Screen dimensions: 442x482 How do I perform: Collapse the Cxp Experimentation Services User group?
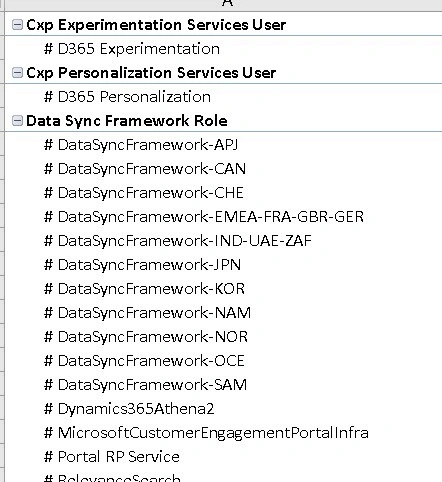tap(17, 25)
